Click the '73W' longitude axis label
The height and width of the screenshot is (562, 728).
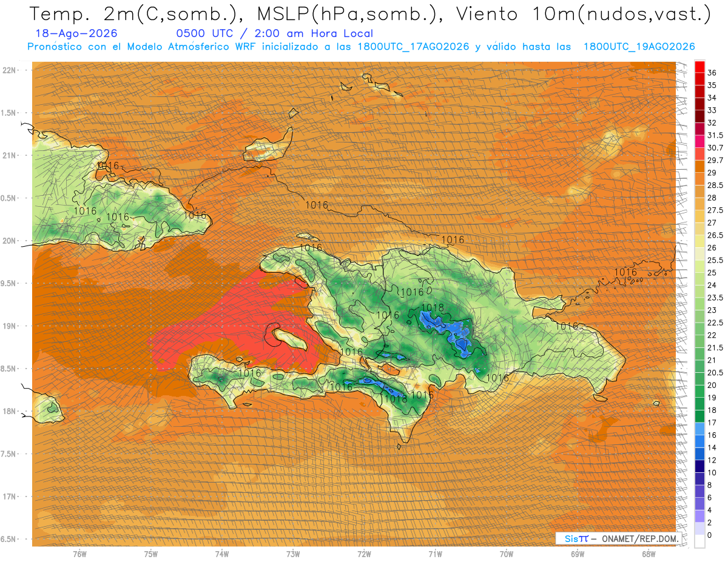tap(293, 554)
